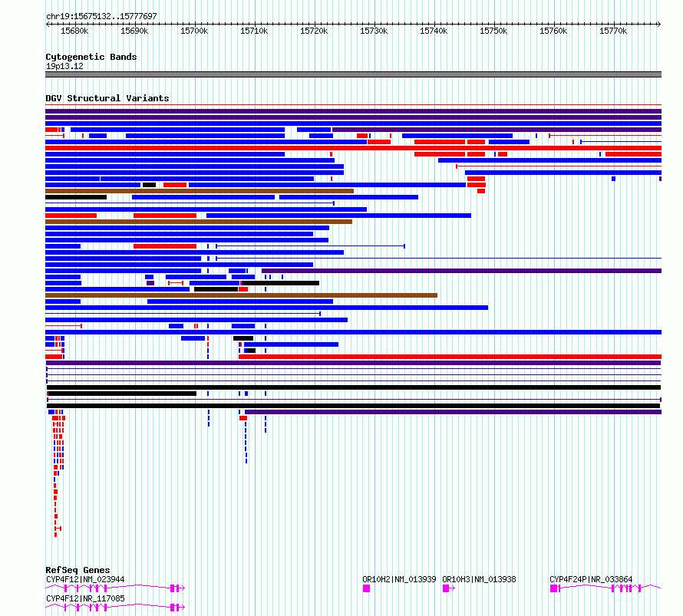
Task: Choose the 15720k ruler label
Action: click(314, 31)
